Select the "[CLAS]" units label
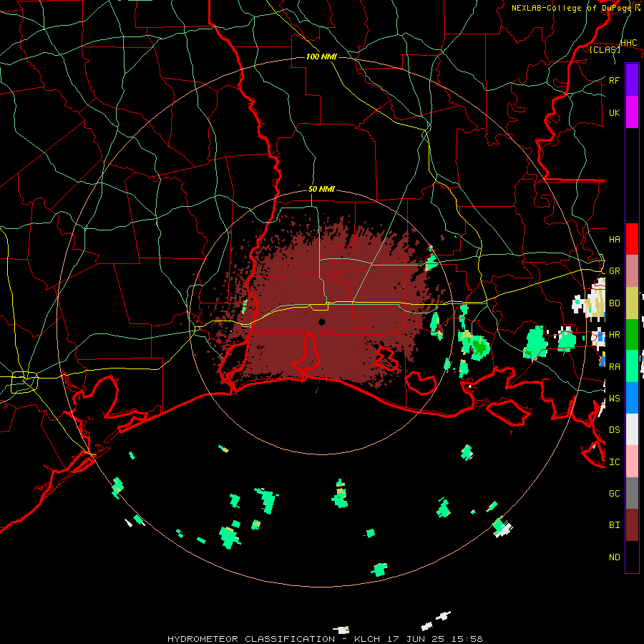644x644 pixels. coord(605,49)
